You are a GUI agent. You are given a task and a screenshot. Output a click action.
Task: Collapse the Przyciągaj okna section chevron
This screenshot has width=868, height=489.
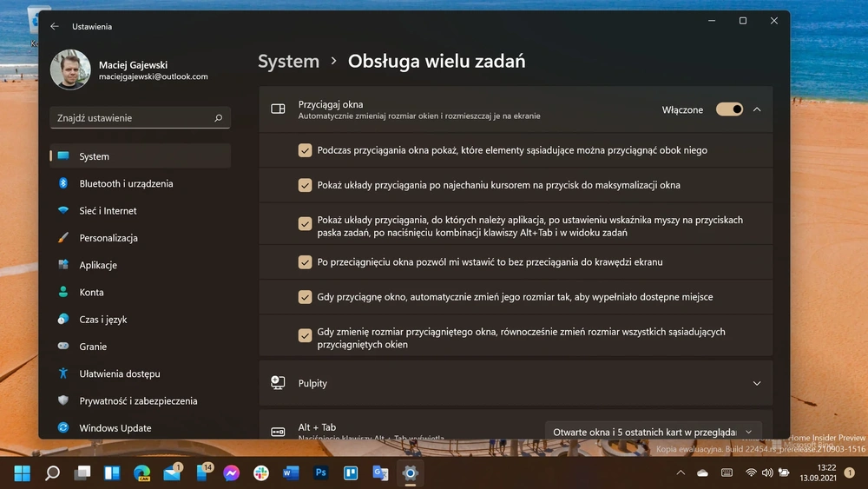[x=757, y=109]
